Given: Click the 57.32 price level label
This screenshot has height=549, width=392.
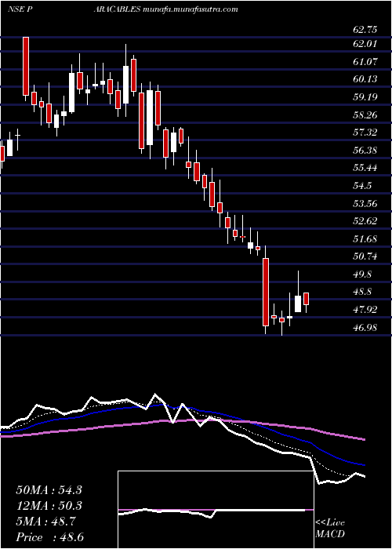Looking at the screenshot, I should 365,133.
